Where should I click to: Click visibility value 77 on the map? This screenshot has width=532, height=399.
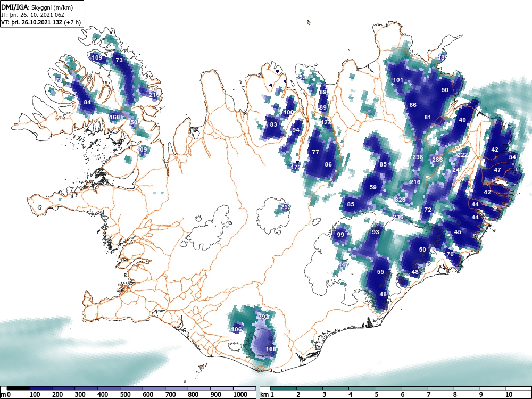(x=315, y=152)
